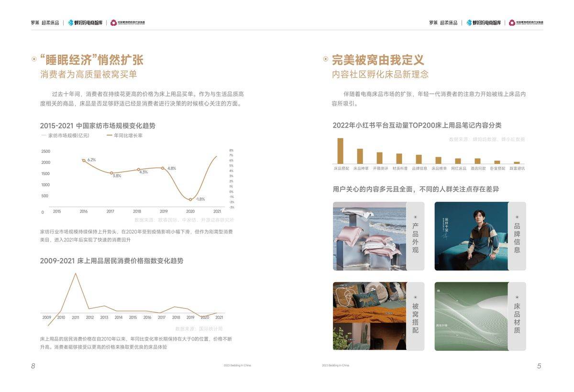Image resolution: width=574 pixels, height=392 pixels.
Task: Click the 3.8% data point label
Action: 117,176
